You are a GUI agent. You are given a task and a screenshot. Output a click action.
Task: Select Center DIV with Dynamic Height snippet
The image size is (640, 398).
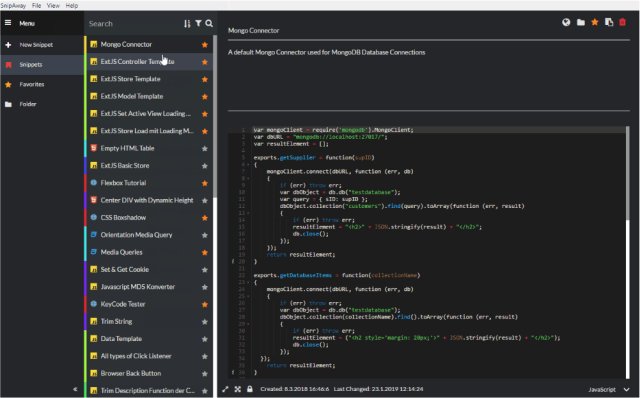(149, 200)
